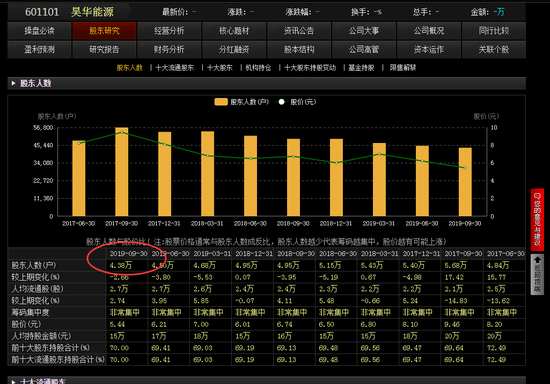Open the 公司大事 tab
Viewport: 550px width, 384px height.
(364, 31)
